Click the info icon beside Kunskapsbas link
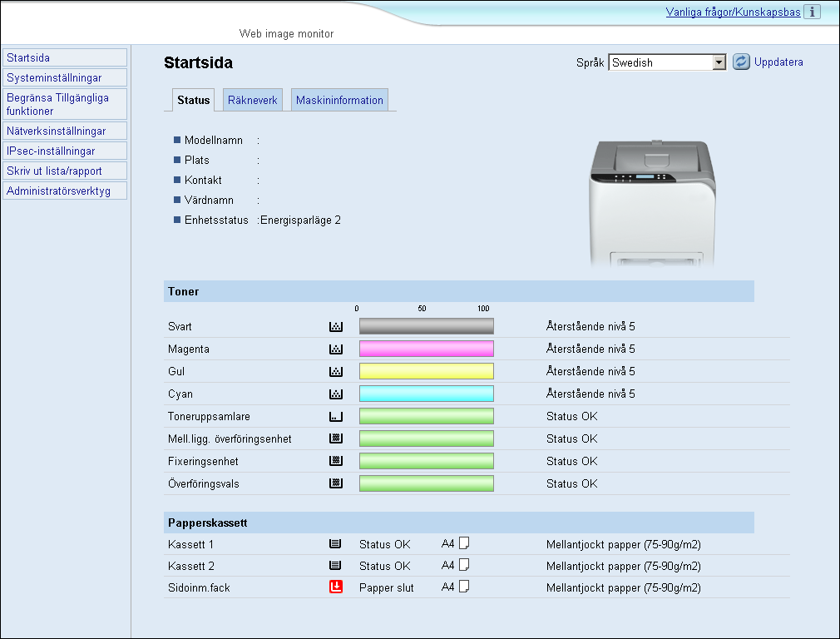 coord(812,12)
